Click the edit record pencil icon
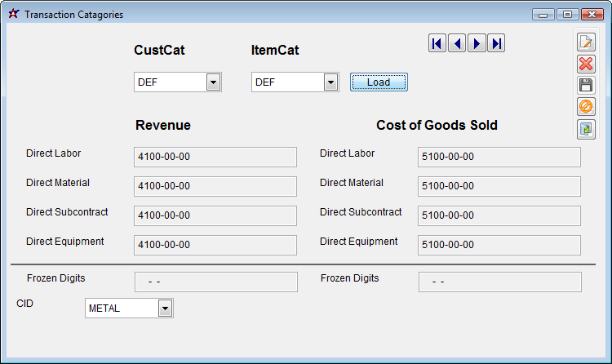The width and height of the screenshot is (612, 364). [586, 42]
